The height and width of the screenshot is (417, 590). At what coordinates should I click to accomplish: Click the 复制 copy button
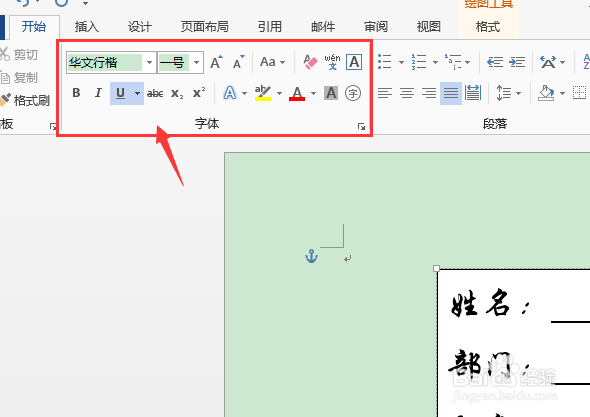coord(20,78)
